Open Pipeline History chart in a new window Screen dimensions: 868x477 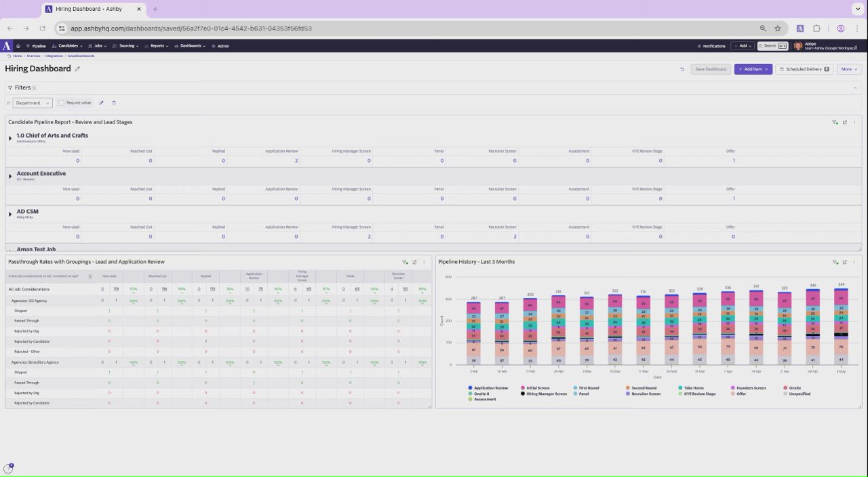click(845, 262)
